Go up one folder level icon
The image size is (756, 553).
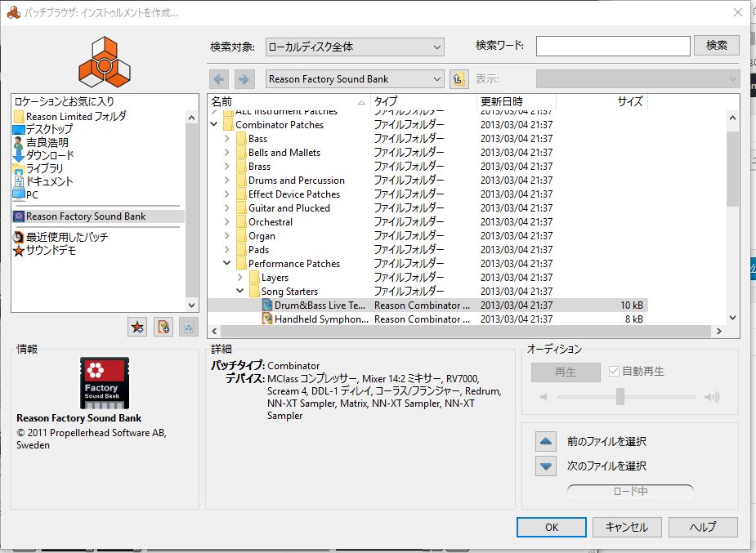(x=459, y=79)
